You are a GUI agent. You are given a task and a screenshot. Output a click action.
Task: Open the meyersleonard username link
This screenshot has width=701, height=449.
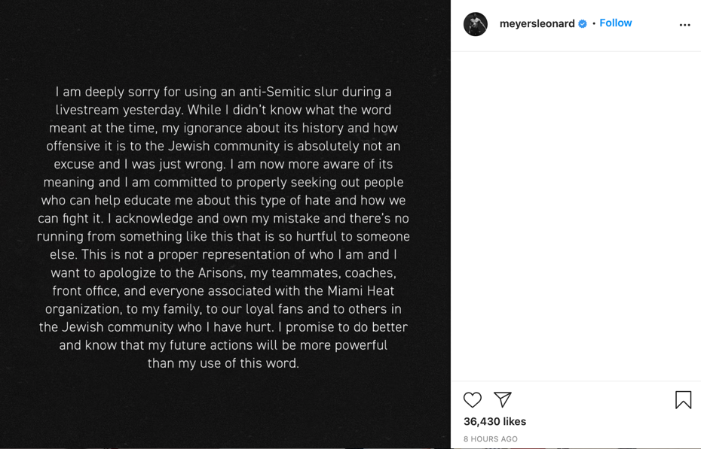(537, 24)
